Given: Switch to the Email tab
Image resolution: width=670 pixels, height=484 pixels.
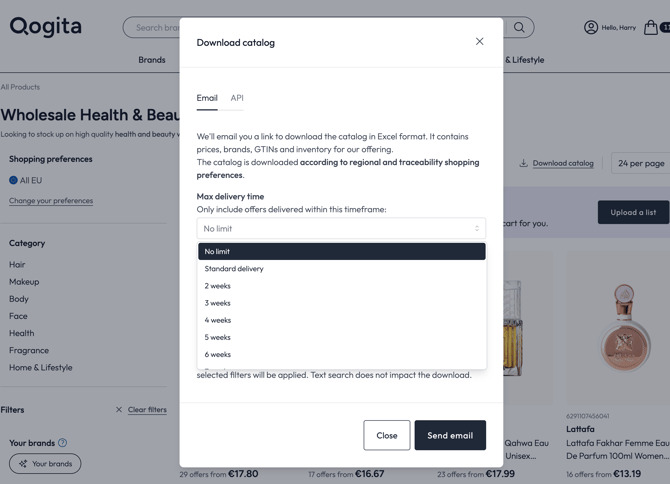Looking at the screenshot, I should point(207,98).
